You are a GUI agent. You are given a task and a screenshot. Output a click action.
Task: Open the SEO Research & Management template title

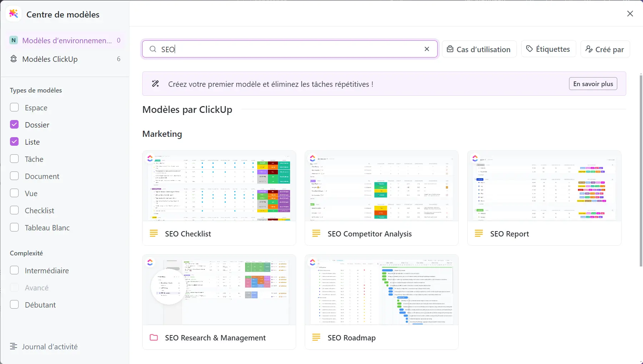click(x=215, y=338)
